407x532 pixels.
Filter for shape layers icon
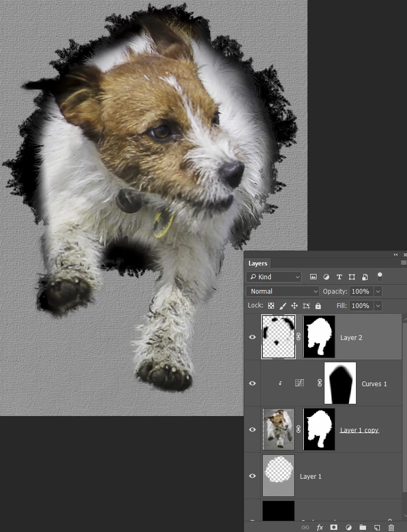point(352,277)
